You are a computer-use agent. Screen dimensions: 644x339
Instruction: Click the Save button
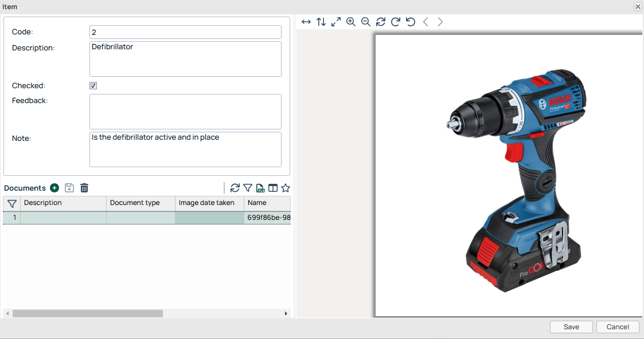571,327
